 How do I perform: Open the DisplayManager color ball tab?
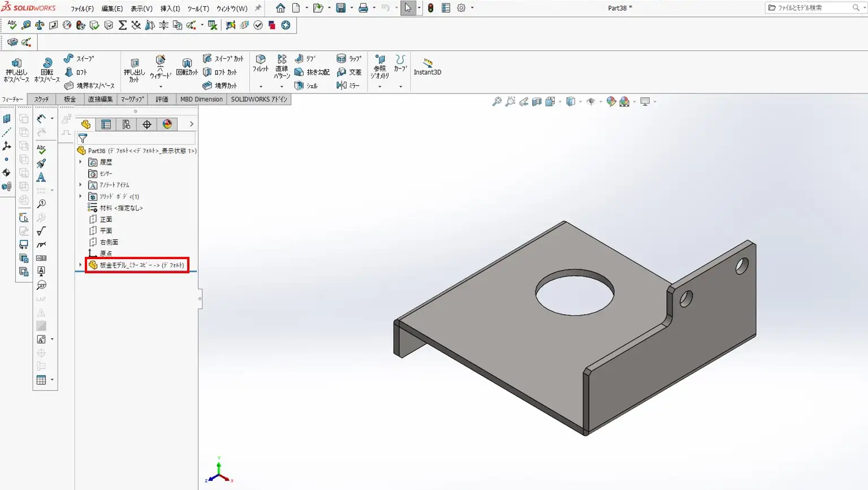tap(167, 124)
